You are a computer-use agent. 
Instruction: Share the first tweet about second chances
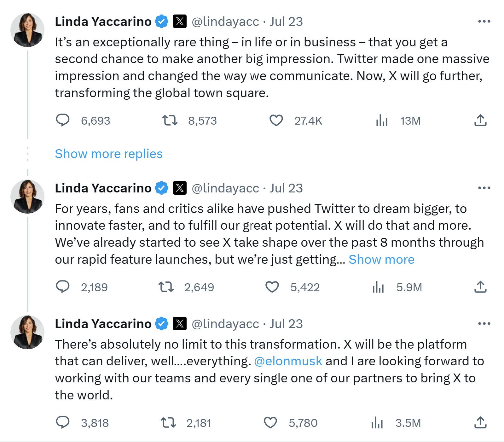point(480,121)
